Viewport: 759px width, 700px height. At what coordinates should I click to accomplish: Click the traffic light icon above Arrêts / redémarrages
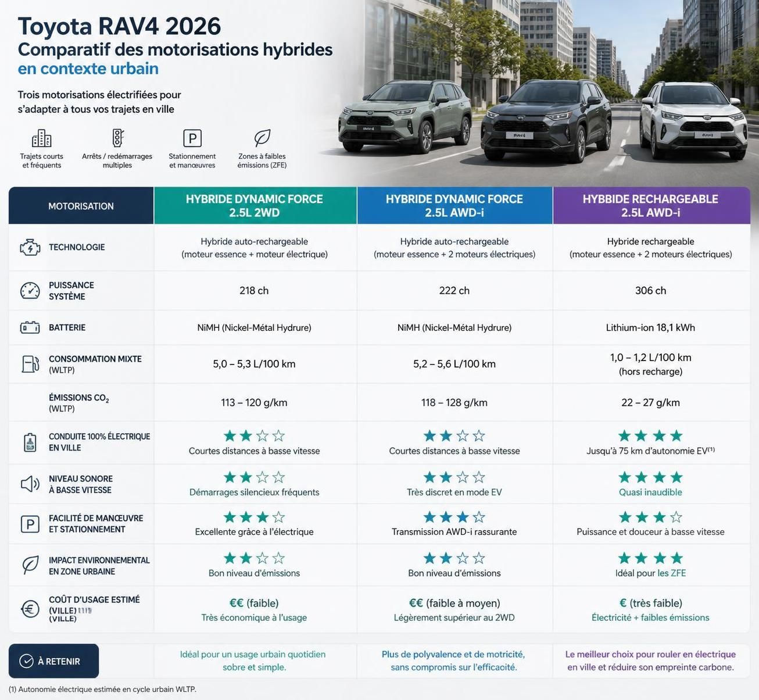117,138
